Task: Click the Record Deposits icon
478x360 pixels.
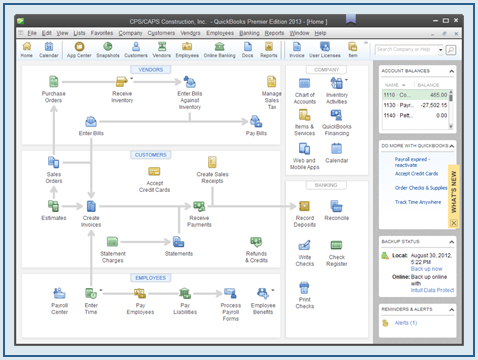Action: click(304, 206)
